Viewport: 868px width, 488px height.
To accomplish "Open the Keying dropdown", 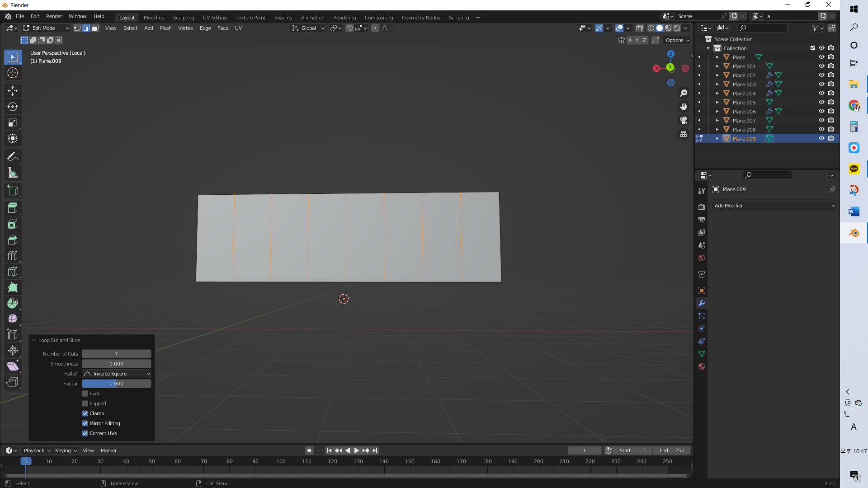I will 66,450.
